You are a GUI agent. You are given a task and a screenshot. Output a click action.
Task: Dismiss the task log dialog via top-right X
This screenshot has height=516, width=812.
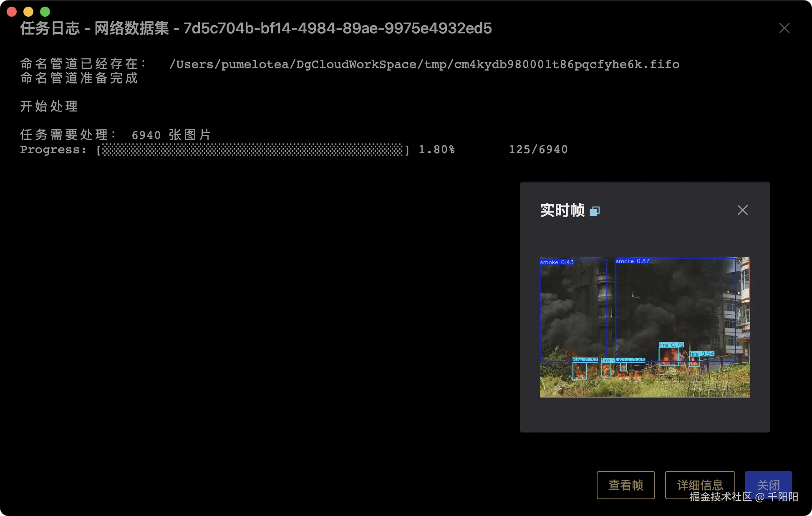click(784, 28)
